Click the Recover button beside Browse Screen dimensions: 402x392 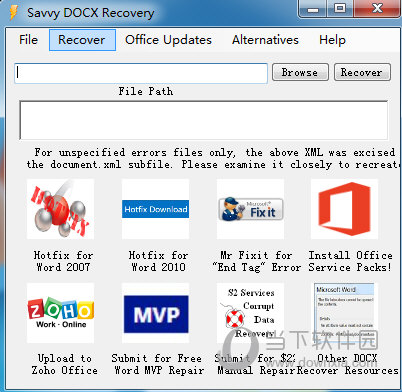pyautogui.click(x=362, y=72)
